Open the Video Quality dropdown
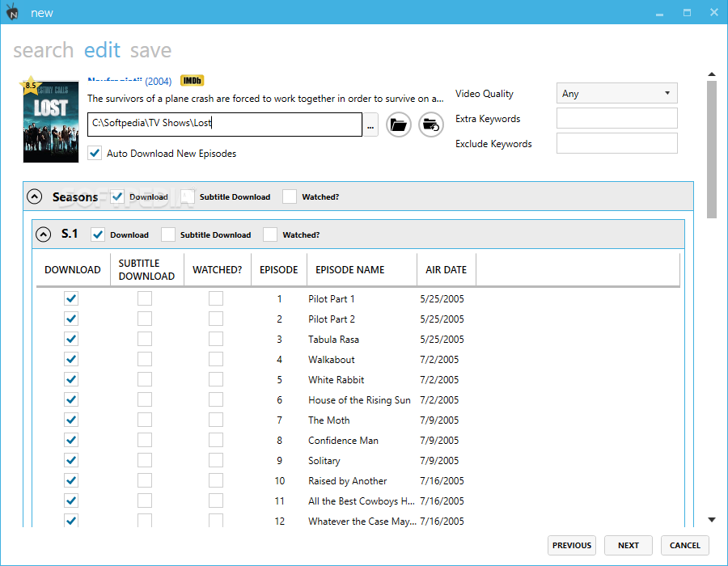The width and height of the screenshot is (728, 566). pyautogui.click(x=616, y=93)
